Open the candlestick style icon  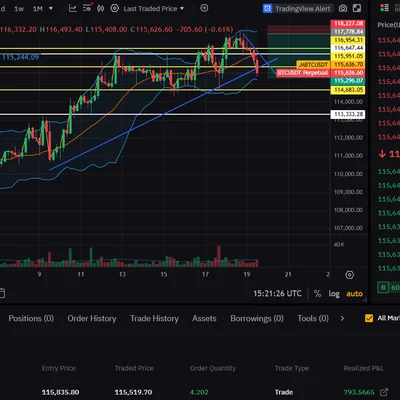[x=100, y=8]
